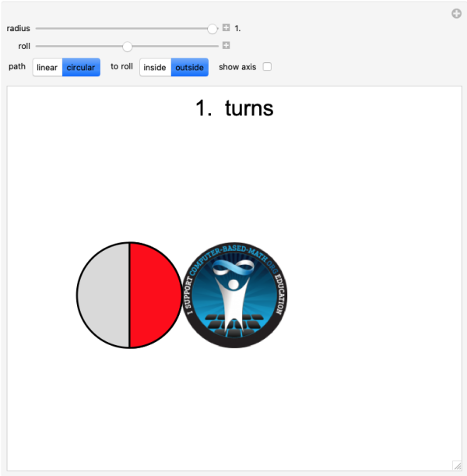Click the roll slider thumb
Viewport: 467px width, 476px height.
(128, 47)
